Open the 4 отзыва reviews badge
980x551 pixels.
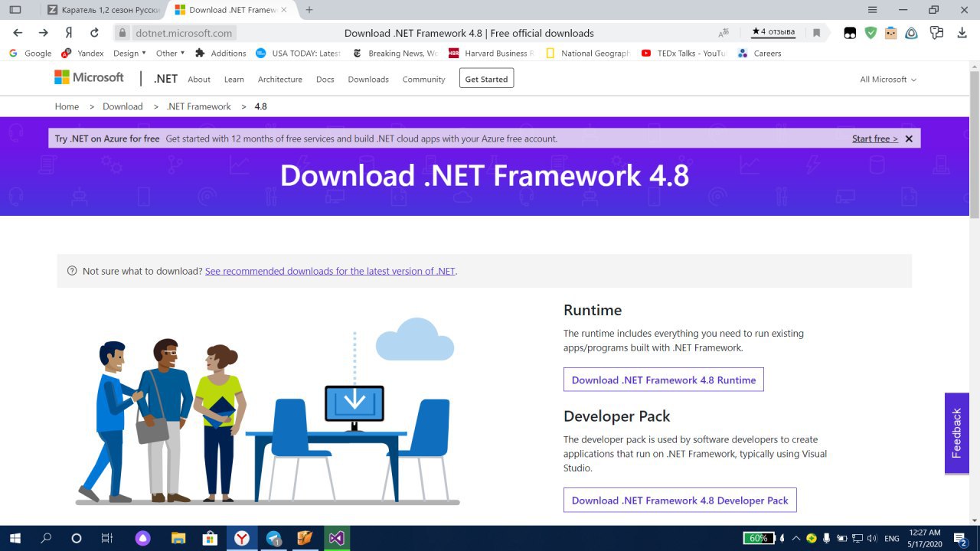pos(773,32)
